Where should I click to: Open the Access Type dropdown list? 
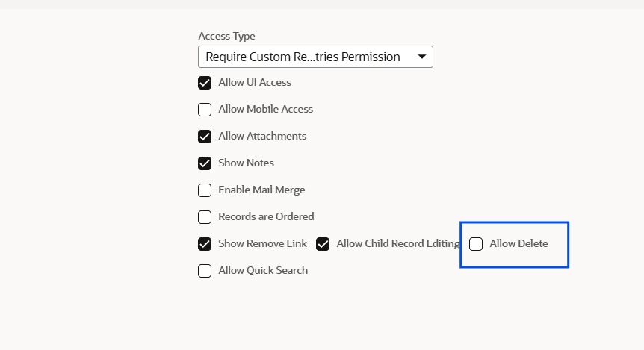315,57
